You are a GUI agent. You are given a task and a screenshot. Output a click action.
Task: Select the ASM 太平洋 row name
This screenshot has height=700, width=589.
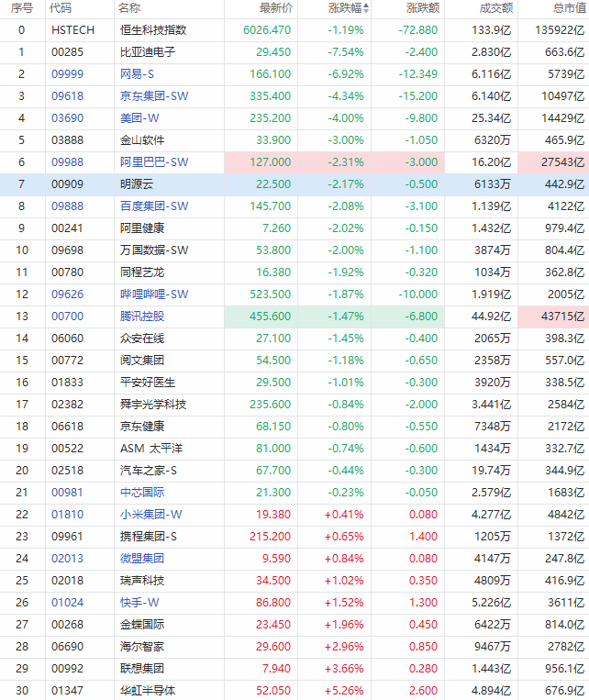[151, 449]
